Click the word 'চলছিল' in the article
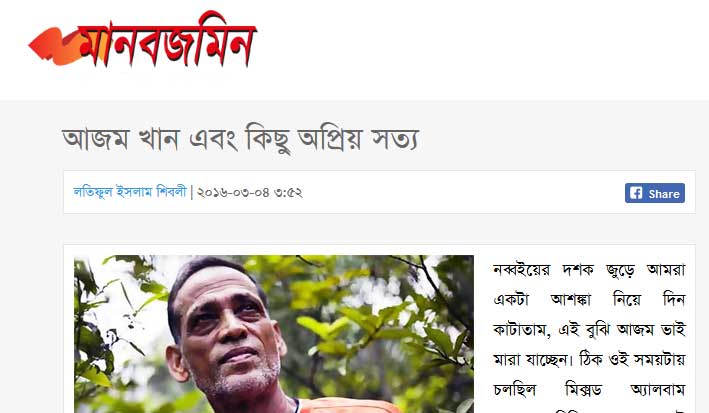The height and width of the screenshot is (413, 709). coord(515,389)
